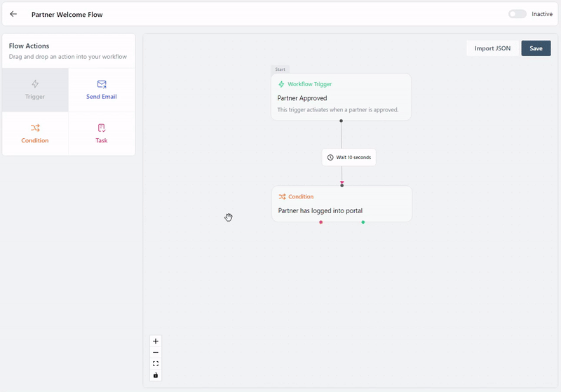Open the Partner Approved trigger node
This screenshot has width=561, height=392.
click(341, 97)
